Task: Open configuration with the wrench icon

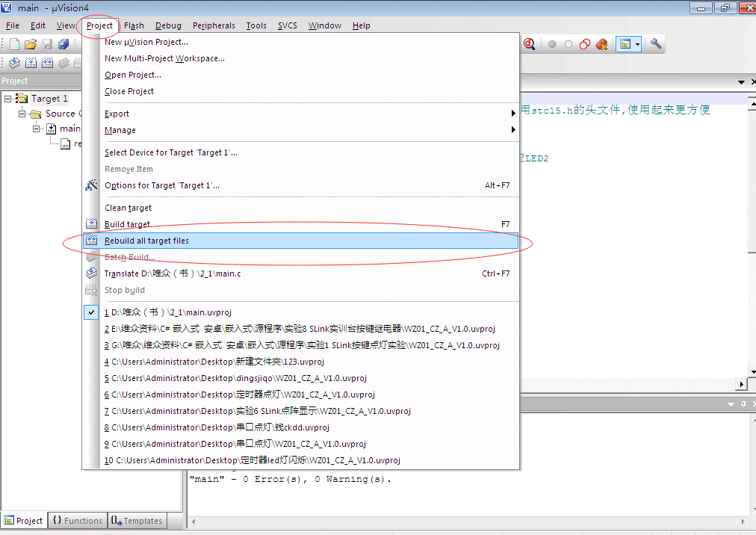Action: point(656,44)
